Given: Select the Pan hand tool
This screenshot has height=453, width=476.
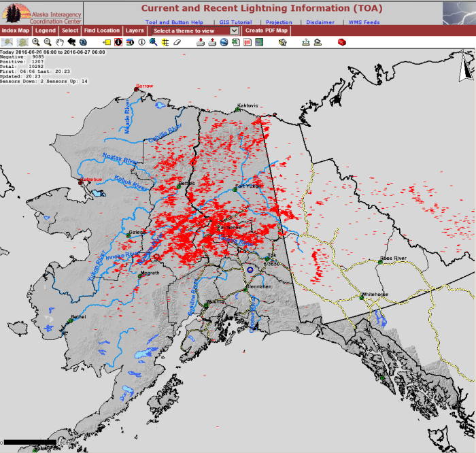Looking at the screenshot, I should [x=60, y=42].
